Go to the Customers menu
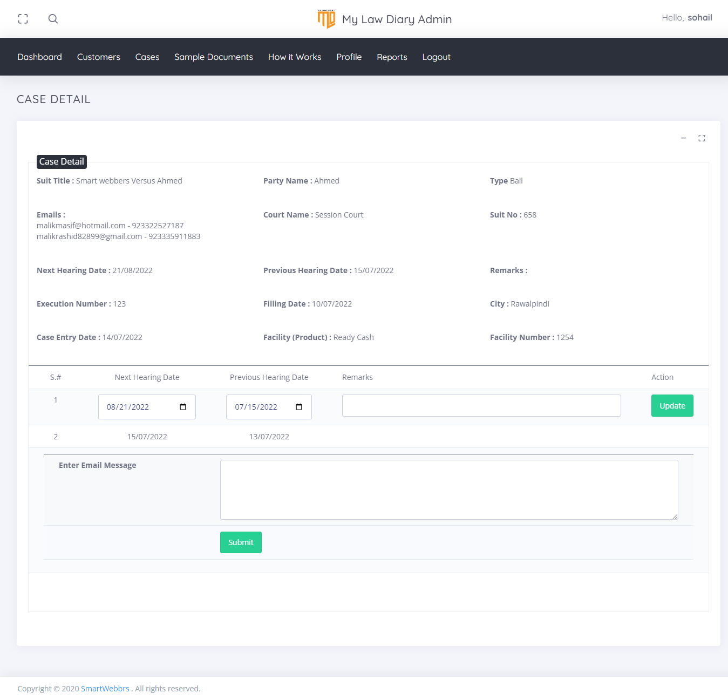Viewport: 728px width, 700px height. (98, 57)
